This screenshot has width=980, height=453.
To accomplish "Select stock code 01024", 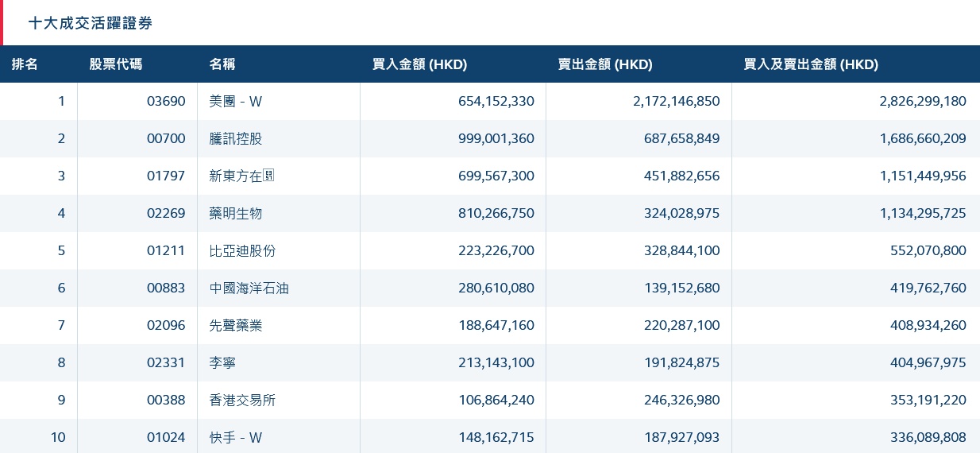I will point(166,437).
